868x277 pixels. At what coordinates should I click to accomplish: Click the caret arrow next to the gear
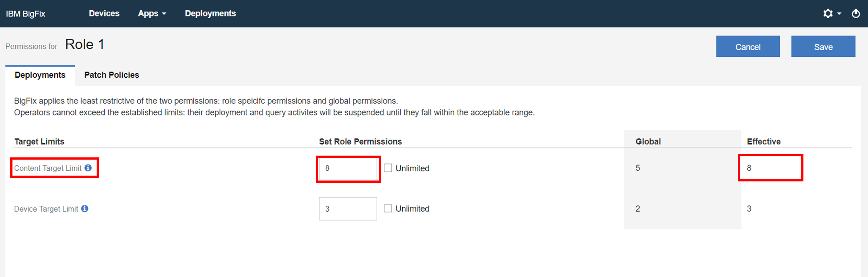coord(839,14)
